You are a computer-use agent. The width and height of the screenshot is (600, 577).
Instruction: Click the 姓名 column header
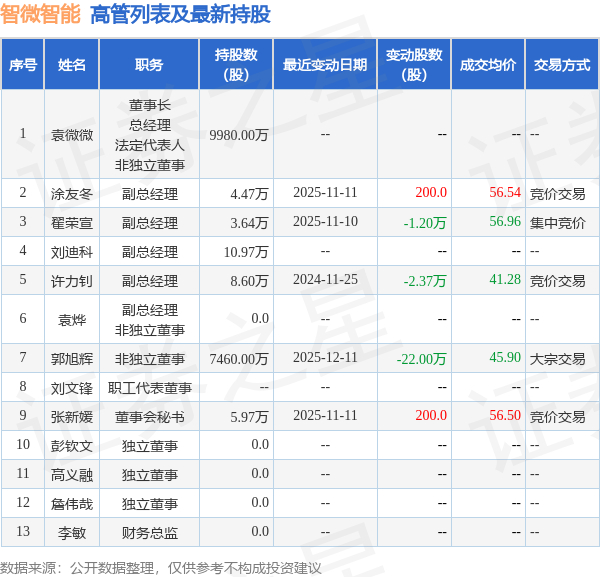(72, 64)
